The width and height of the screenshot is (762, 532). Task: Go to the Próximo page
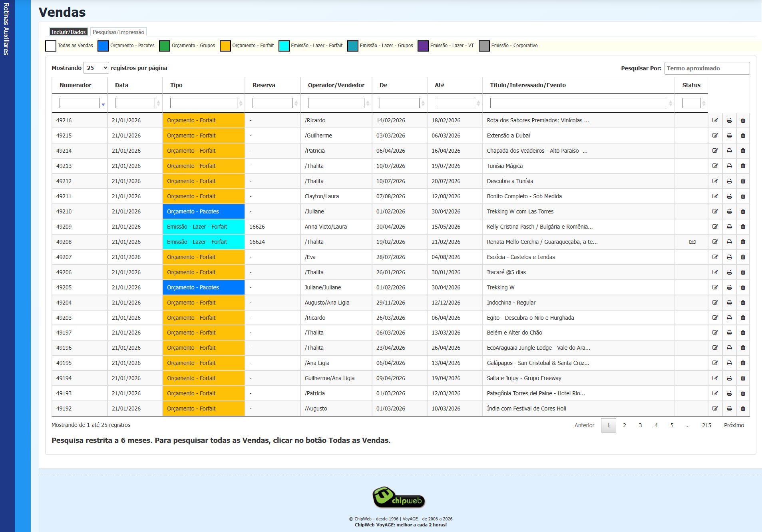pos(734,425)
